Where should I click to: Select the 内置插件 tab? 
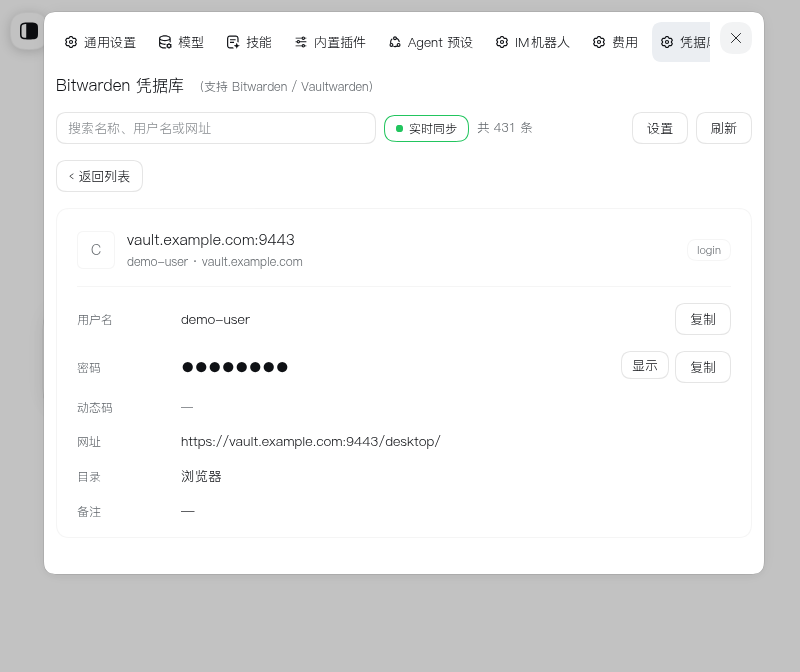coord(330,42)
